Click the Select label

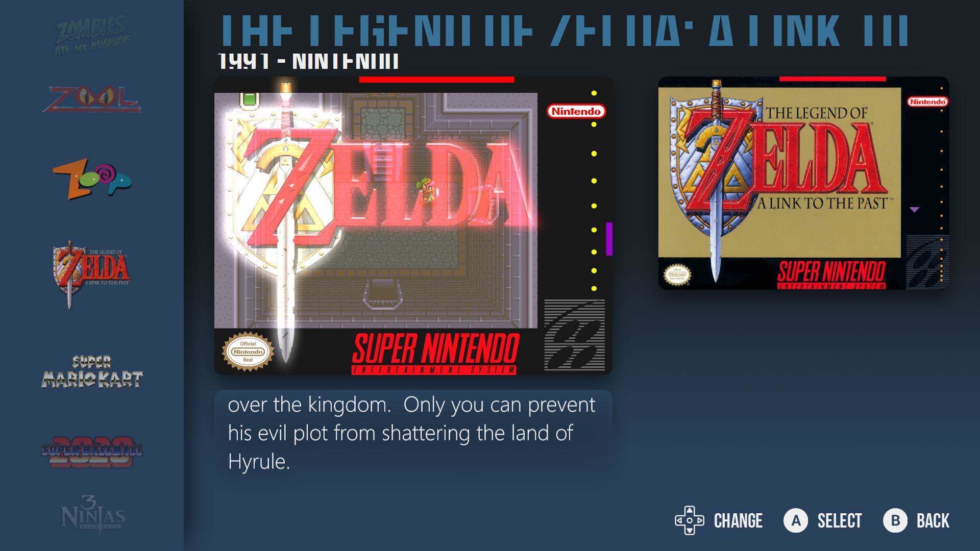point(840,521)
